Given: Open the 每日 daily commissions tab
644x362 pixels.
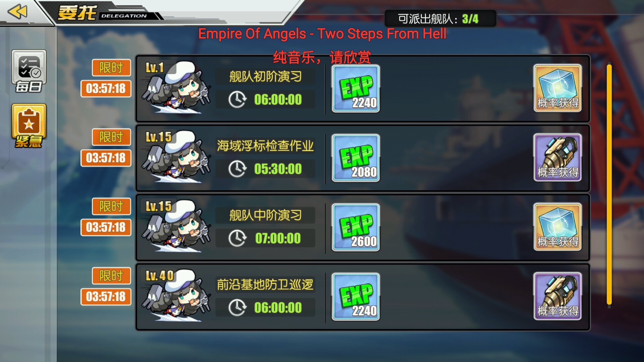Looking at the screenshot, I should (29, 71).
